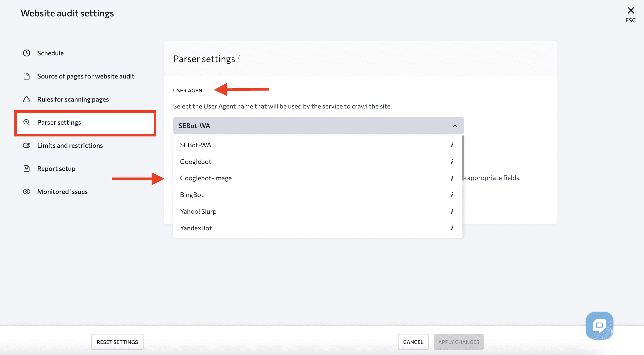Select Yahoo! Slurp from user agent list
The width and height of the screenshot is (644, 355).
[198, 211]
